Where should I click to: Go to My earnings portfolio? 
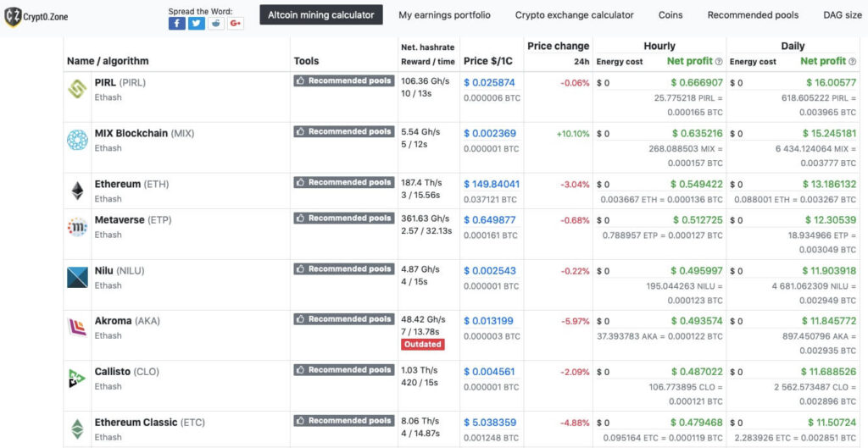point(444,15)
